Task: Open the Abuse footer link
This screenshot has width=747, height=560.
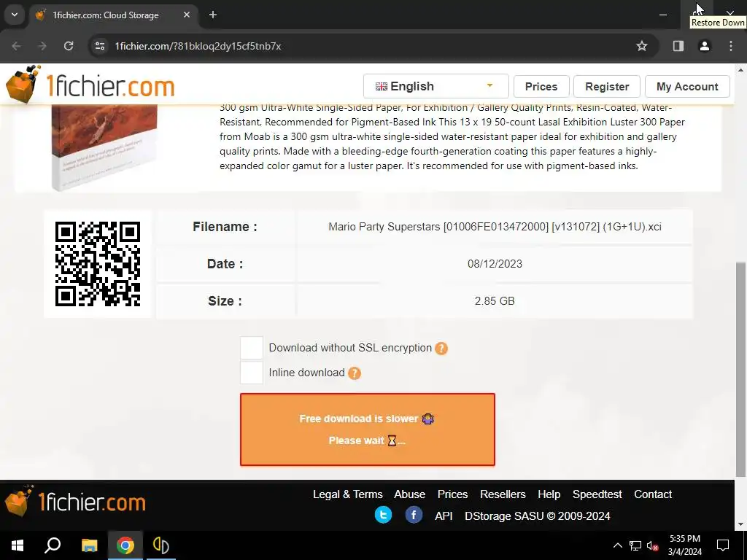Action: 410,494
